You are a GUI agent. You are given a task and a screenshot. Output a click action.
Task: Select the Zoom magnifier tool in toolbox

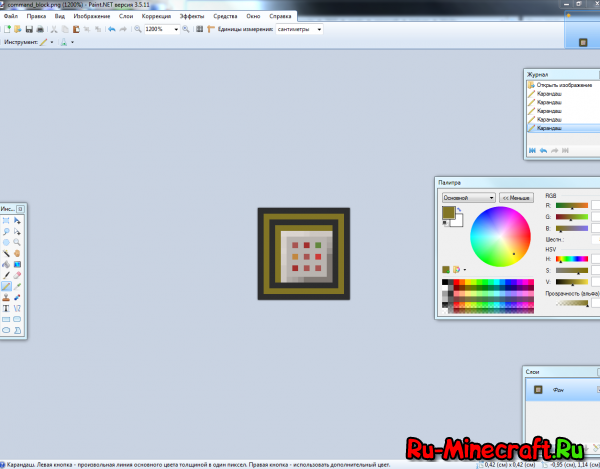click(x=17, y=242)
